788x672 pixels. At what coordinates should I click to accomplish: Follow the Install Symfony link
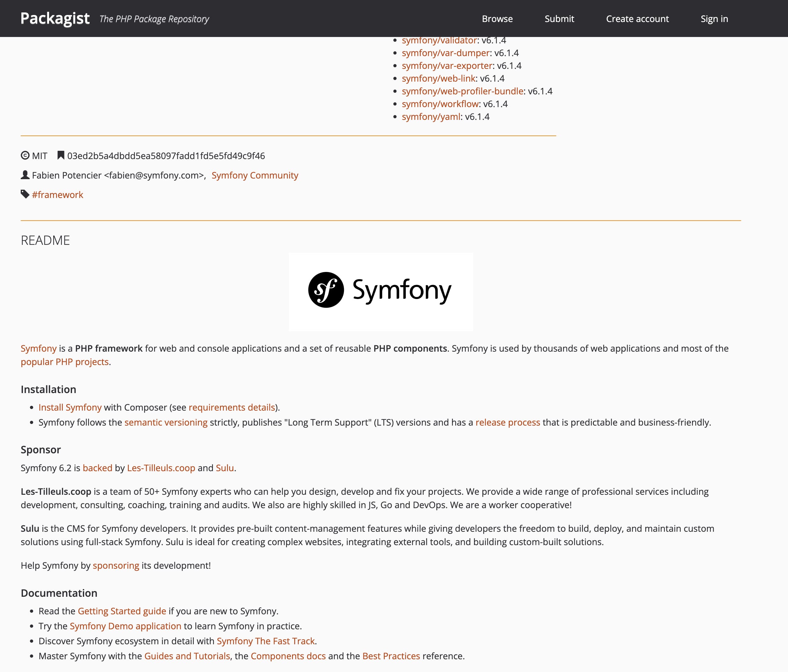pos(70,407)
